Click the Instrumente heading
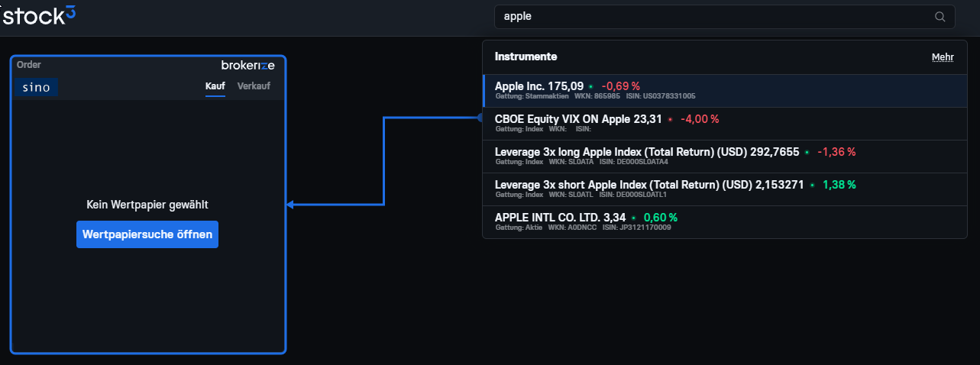 click(526, 57)
